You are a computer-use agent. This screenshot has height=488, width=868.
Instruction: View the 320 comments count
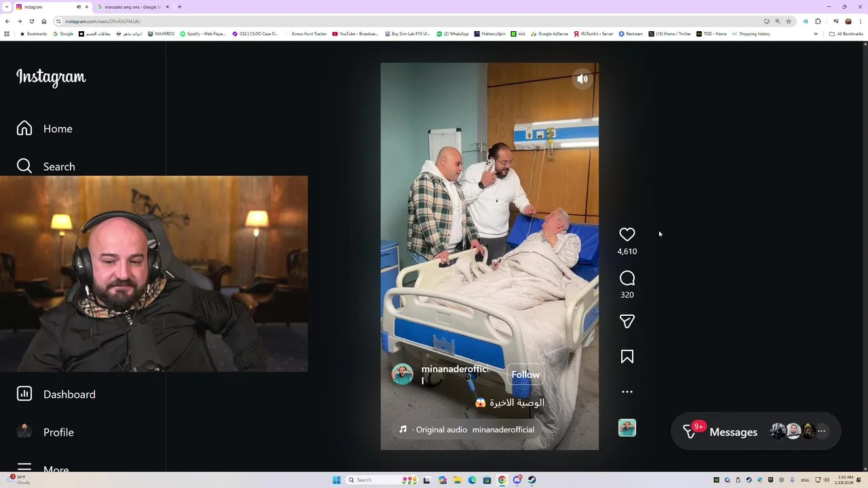627,295
